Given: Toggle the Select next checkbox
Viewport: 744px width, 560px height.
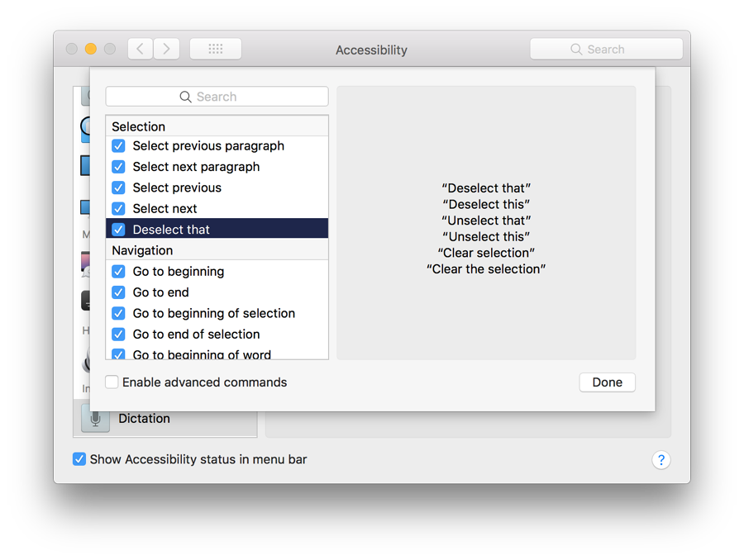Looking at the screenshot, I should pyautogui.click(x=118, y=209).
